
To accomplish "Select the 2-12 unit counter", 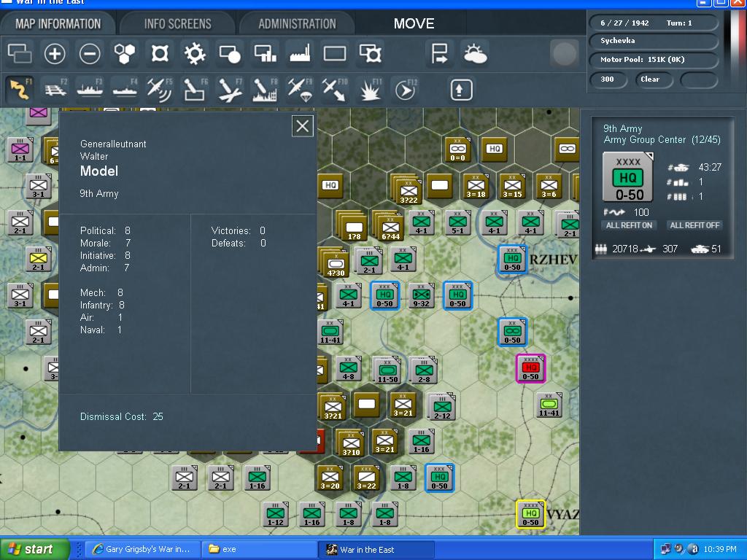I will click(441, 406).
